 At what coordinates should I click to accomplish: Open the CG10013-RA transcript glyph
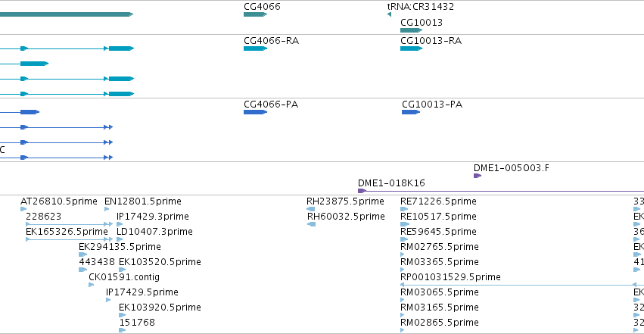411,48
